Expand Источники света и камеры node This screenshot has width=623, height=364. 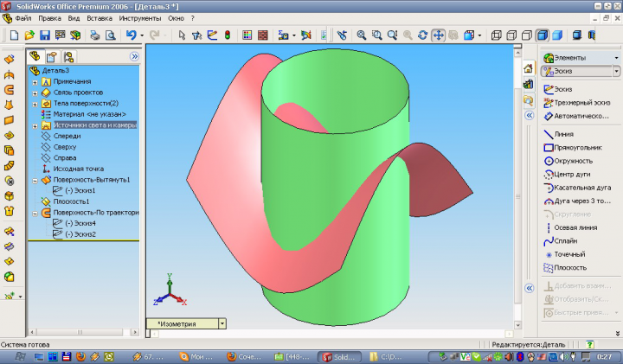click(35, 126)
